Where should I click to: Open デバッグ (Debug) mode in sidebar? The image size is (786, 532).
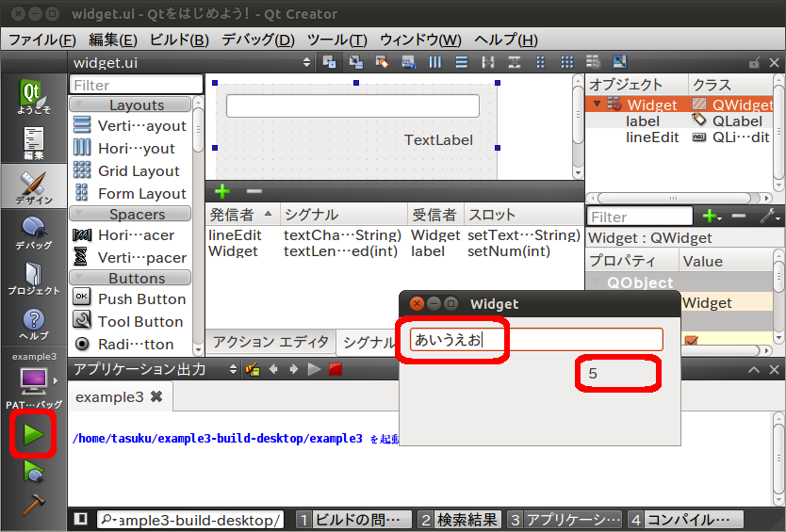[x=34, y=234]
